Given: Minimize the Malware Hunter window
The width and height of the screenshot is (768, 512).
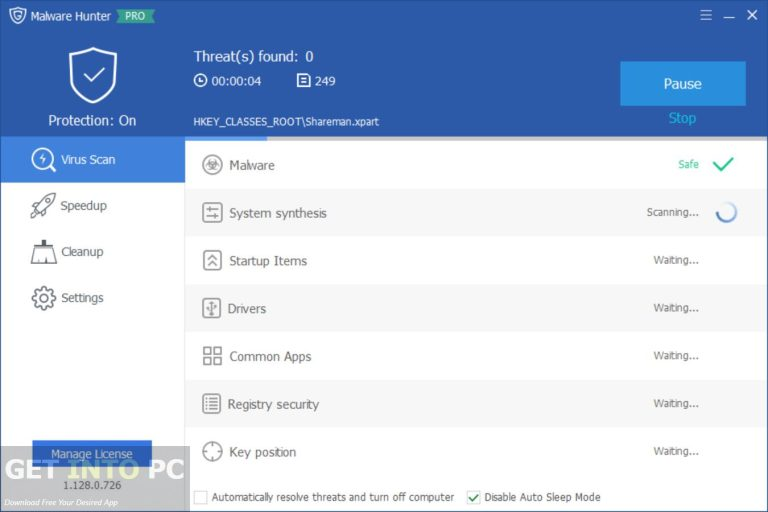Looking at the screenshot, I should [729, 16].
